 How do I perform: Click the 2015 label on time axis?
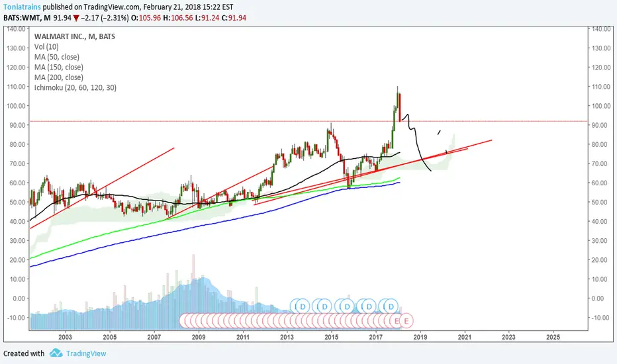[x=332, y=337]
